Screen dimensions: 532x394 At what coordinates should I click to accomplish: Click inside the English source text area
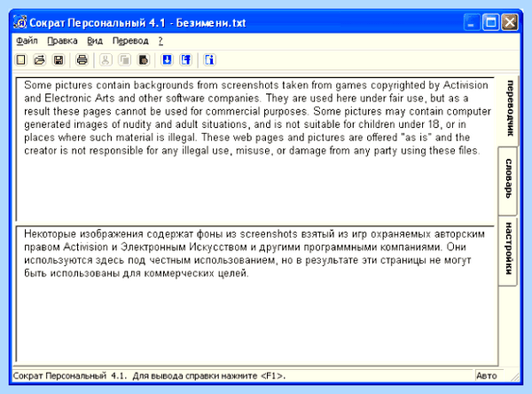[x=255, y=149]
